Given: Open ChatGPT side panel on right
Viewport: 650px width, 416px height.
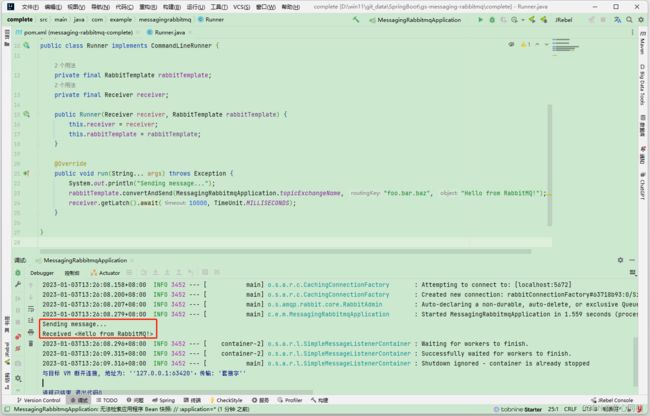Looking at the screenshot, I should (x=643, y=186).
